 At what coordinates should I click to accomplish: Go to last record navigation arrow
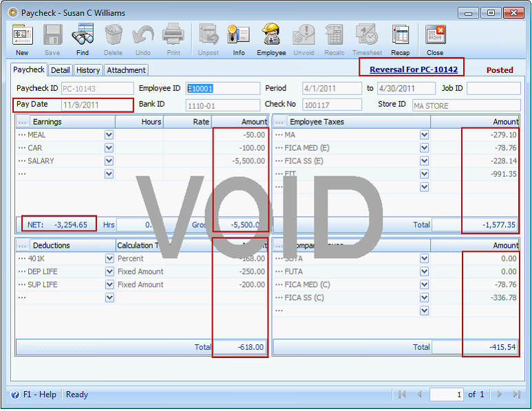[517, 394]
